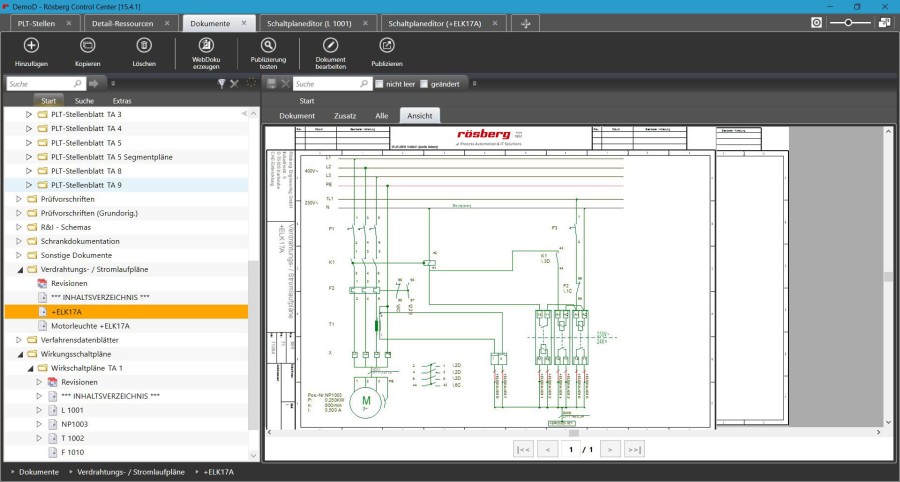Click the Revisionen icon under Verdrahtungs- / Stromlaufpläne

(x=42, y=283)
